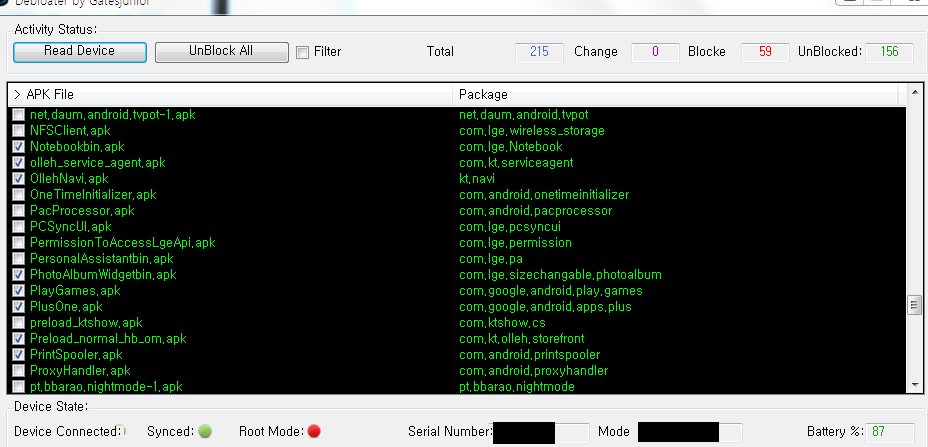Uncheck the OllehNavi.apk checkbox
Viewport: 928px width, 447px height.
tap(19, 178)
